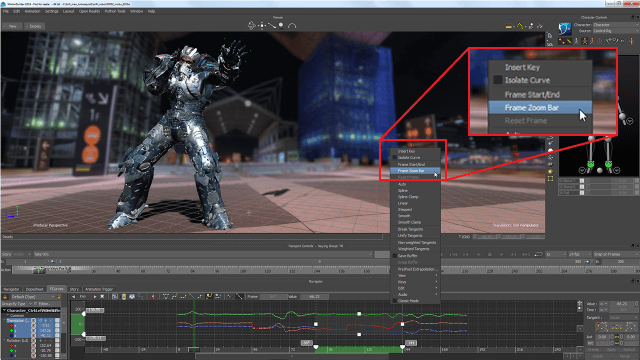Click the Key button in FCurves toolbar

point(83,297)
